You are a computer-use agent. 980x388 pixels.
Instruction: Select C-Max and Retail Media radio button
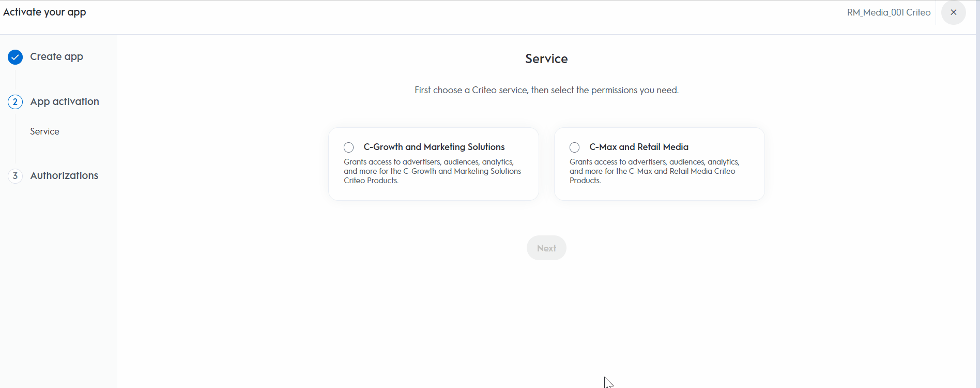click(574, 147)
